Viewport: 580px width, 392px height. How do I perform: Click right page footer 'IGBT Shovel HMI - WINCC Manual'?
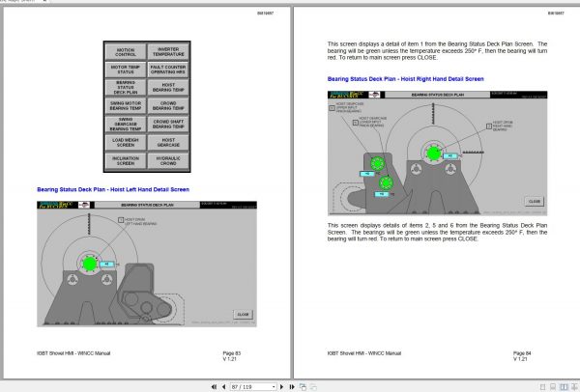coord(364,353)
